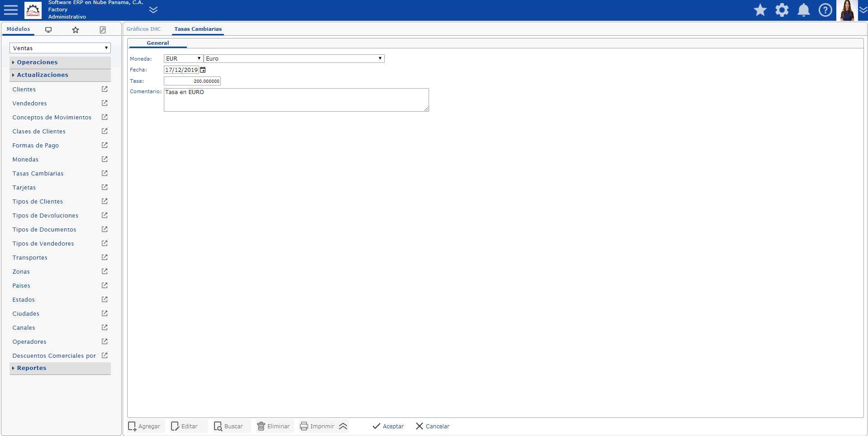
Task: Open the Ventas module dropdown
Action: 60,48
